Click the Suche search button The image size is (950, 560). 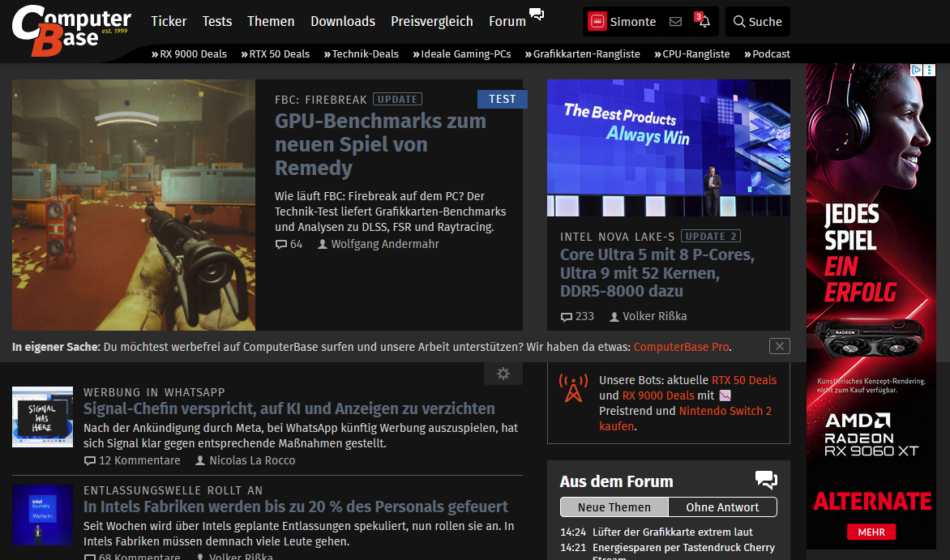click(757, 22)
